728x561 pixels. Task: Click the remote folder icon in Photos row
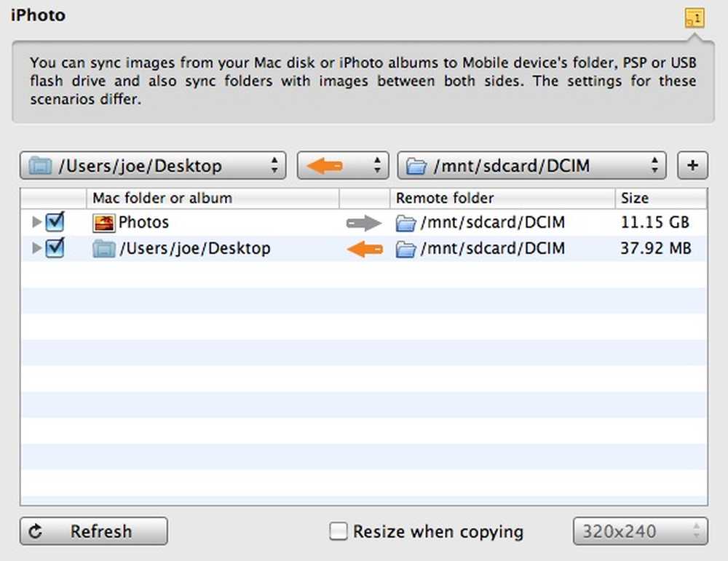[x=405, y=223]
